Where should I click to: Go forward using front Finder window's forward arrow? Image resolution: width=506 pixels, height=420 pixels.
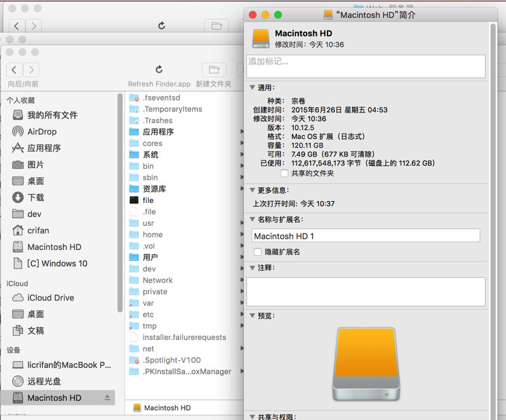(x=31, y=70)
